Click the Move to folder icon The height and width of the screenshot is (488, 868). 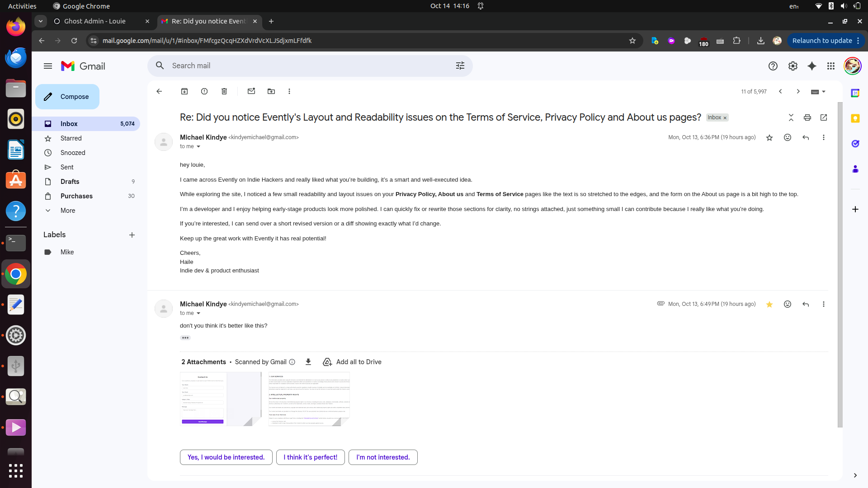coord(271,91)
